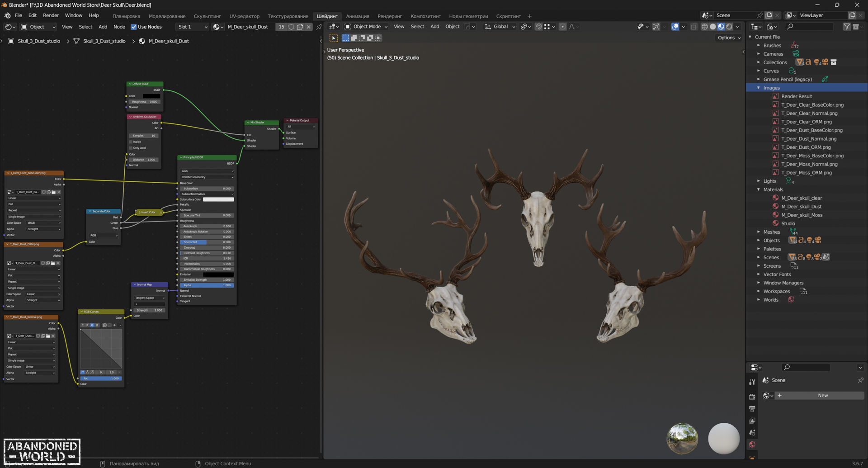This screenshot has height=468, width=868.
Task: Toggle snapping magnet in viewport header
Action: (538, 27)
